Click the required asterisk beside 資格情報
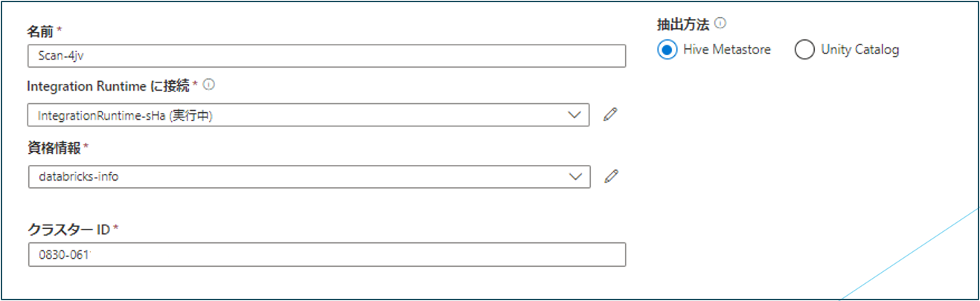980x301 pixels. (86, 146)
